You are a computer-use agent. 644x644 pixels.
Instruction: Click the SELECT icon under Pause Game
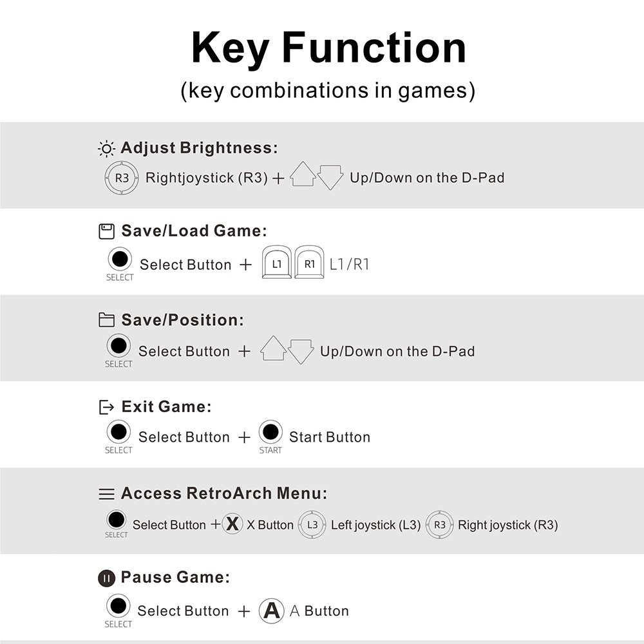[118, 607]
